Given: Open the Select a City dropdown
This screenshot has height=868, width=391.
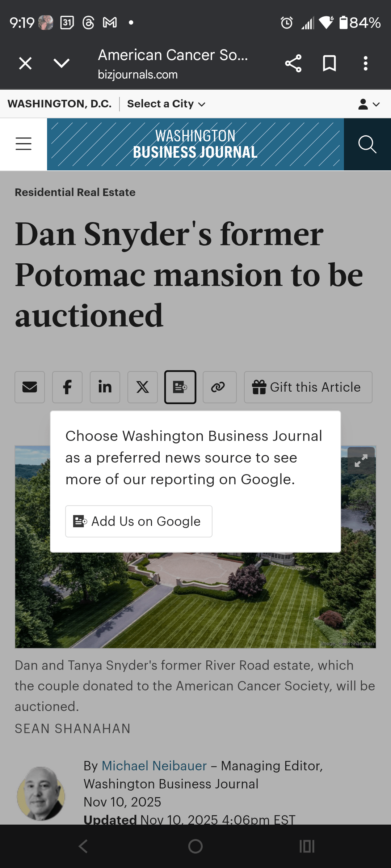Looking at the screenshot, I should (166, 104).
